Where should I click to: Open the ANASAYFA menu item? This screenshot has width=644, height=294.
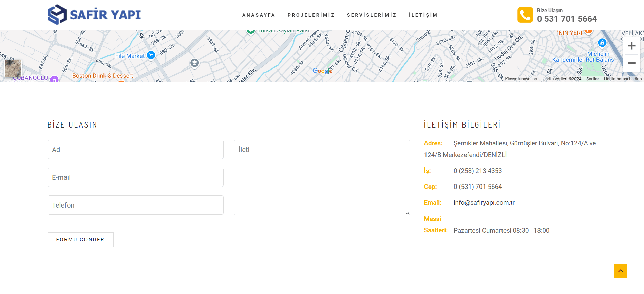259,15
